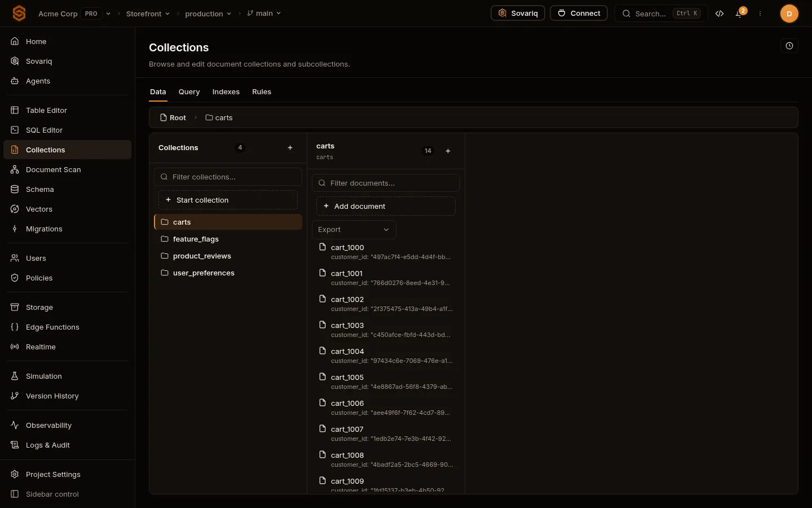Viewport: 812px width, 508px height.
Task: Click Root in breadcrumb
Action: 173,117
